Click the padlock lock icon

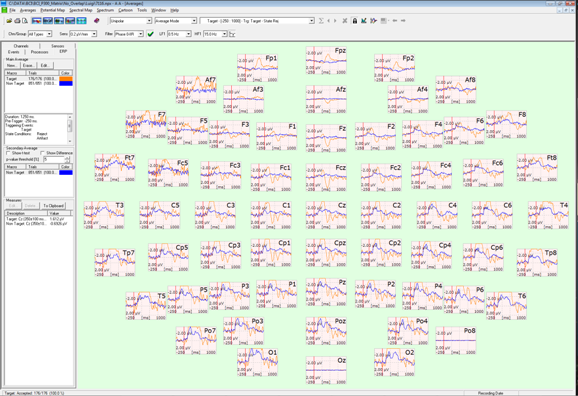tap(355, 21)
